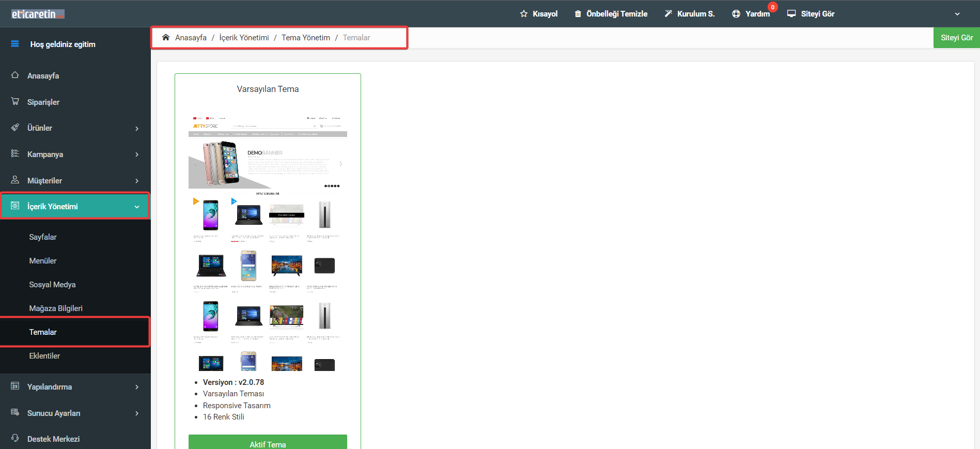The image size is (980, 449).
Task: Click the Aktif Tema button
Action: coord(268,442)
